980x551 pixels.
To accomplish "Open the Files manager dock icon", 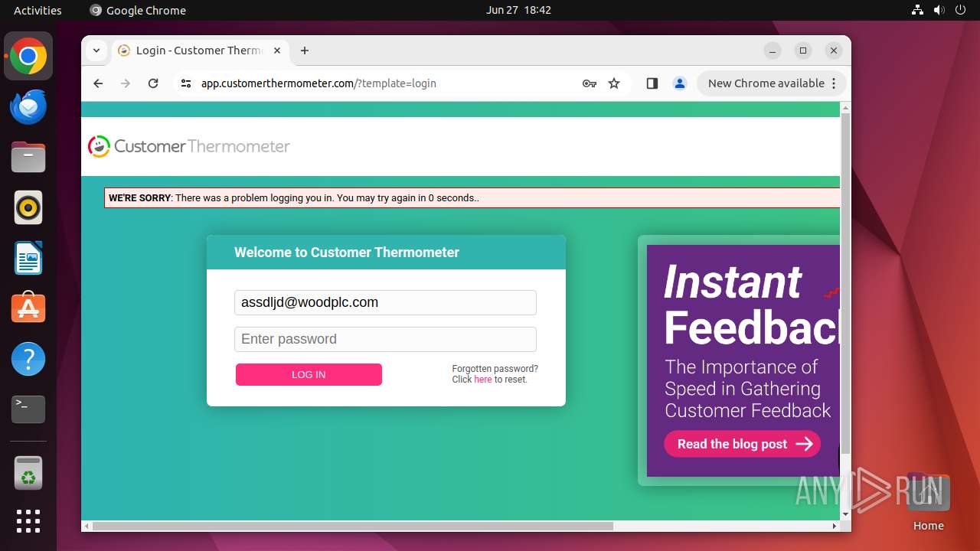I will [28, 158].
